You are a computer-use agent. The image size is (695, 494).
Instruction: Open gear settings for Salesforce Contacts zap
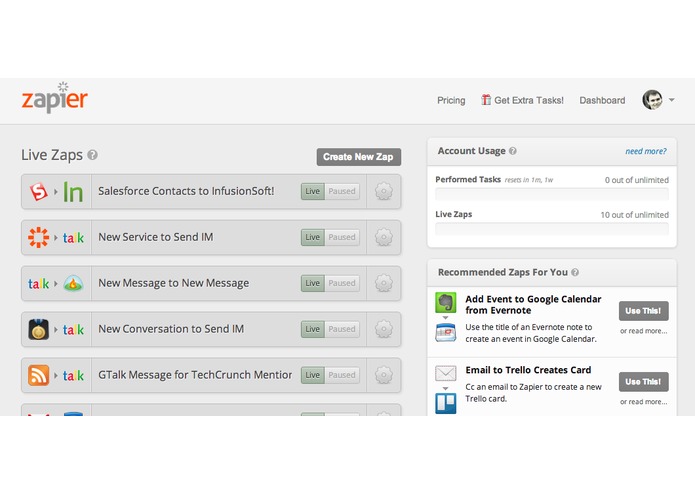[x=384, y=191]
